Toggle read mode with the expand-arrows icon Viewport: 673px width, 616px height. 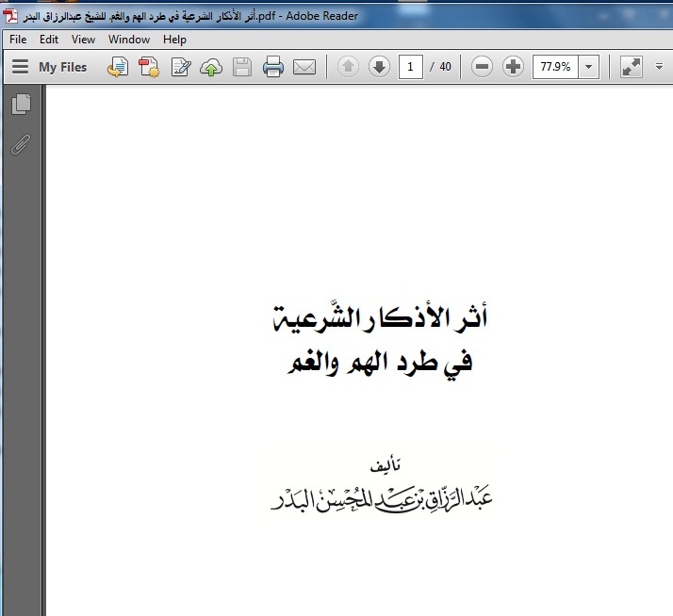pyautogui.click(x=632, y=67)
